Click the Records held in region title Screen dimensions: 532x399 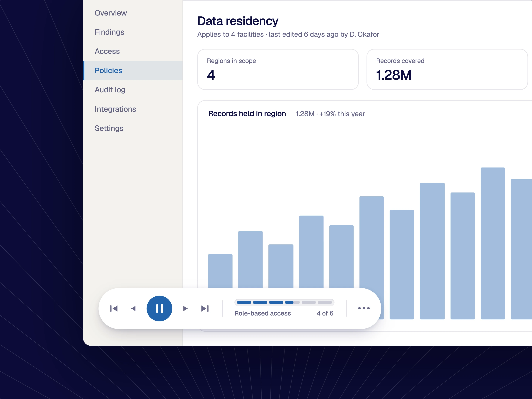point(247,114)
